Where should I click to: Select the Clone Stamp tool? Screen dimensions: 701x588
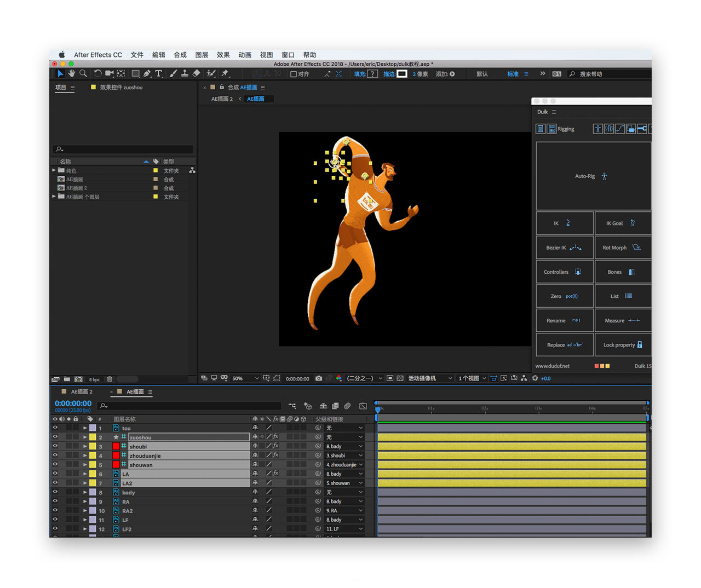[x=185, y=73]
